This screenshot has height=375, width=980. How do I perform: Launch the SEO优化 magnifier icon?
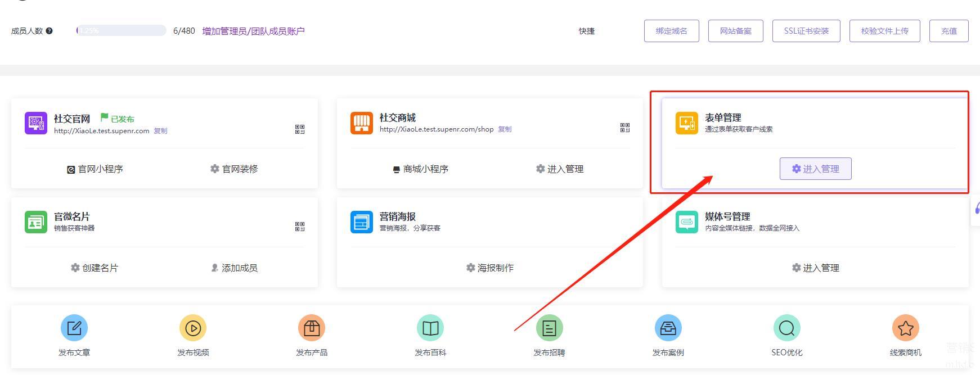click(786, 328)
